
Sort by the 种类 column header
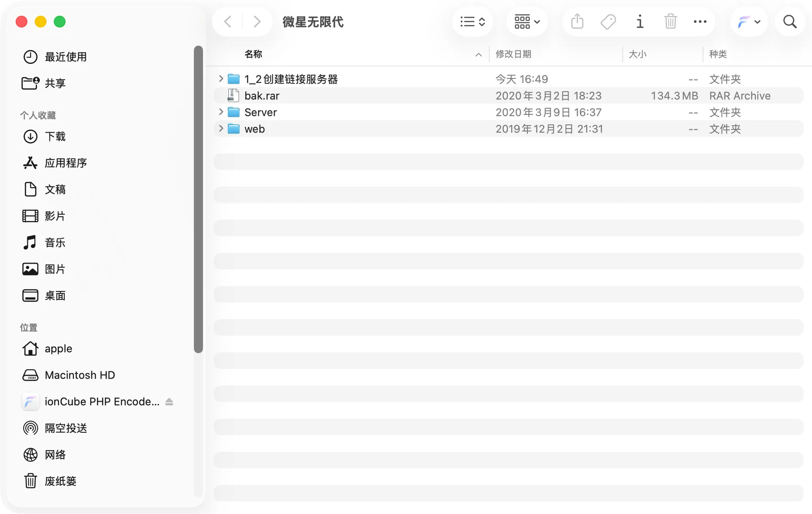pos(718,54)
